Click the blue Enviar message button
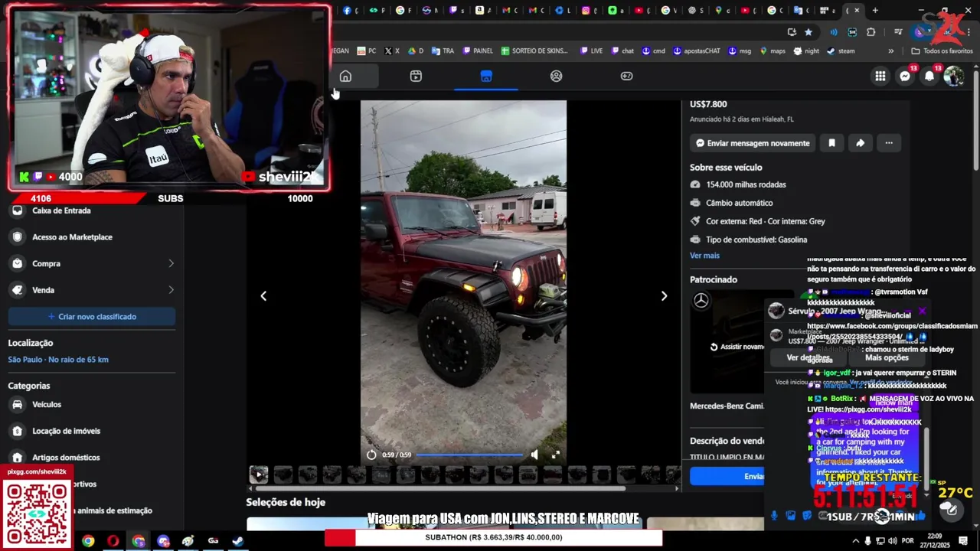Screen dimensions: 980x551 click(x=727, y=476)
